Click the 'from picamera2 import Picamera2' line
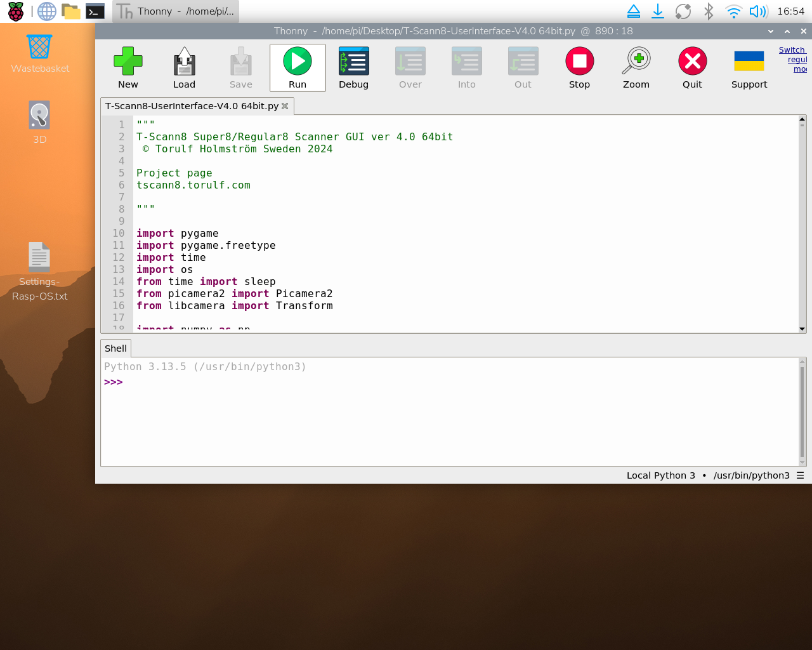The image size is (812, 650). coord(235,294)
